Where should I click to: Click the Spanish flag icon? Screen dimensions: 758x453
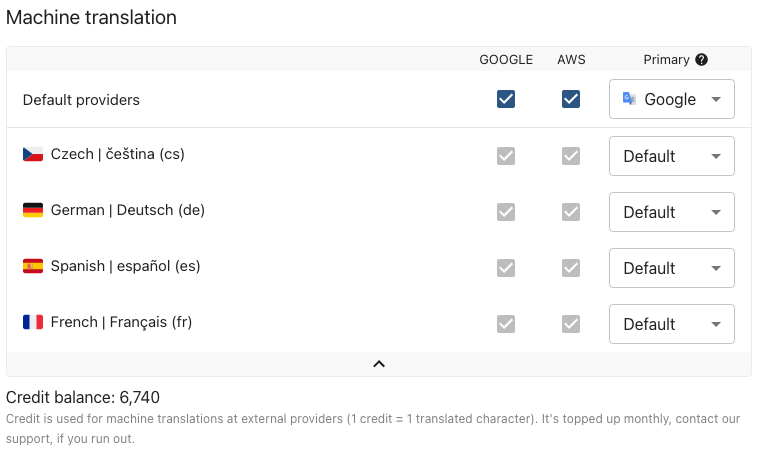click(33, 267)
